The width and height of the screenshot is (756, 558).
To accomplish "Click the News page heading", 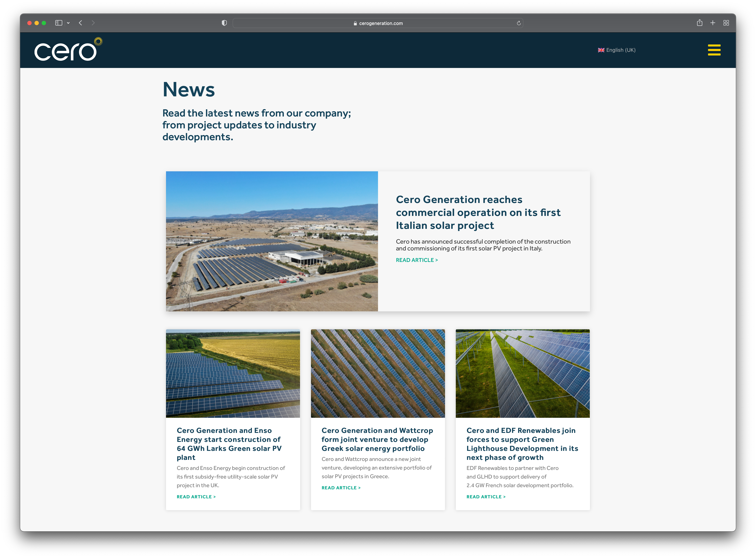I will point(189,90).
